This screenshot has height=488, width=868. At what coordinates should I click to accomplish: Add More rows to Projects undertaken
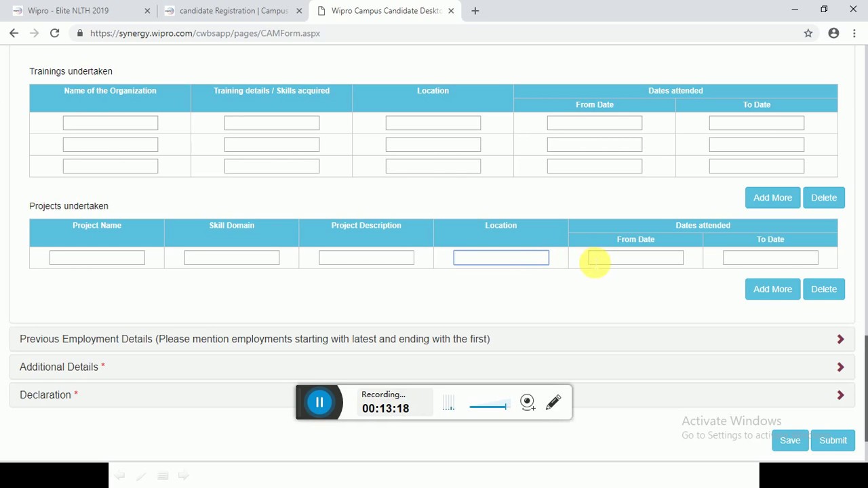[772, 289]
